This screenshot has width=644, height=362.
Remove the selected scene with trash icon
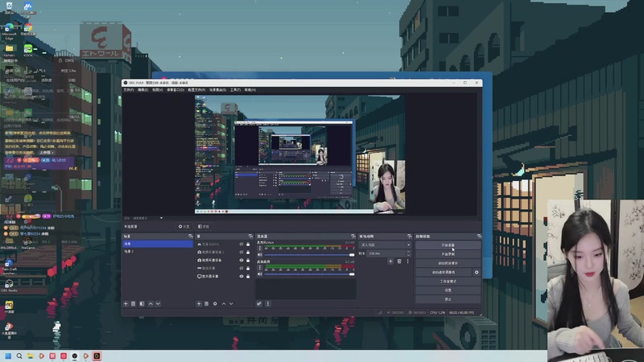(133, 304)
